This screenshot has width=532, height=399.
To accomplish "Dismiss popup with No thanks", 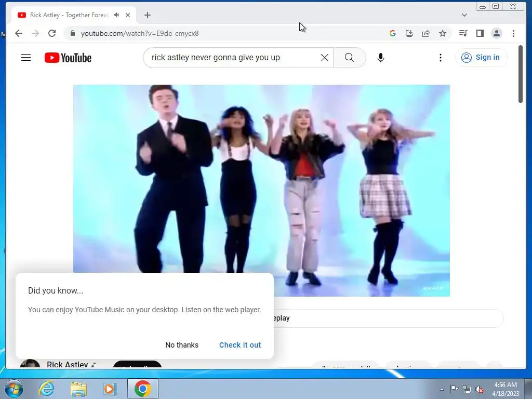I will [182, 345].
